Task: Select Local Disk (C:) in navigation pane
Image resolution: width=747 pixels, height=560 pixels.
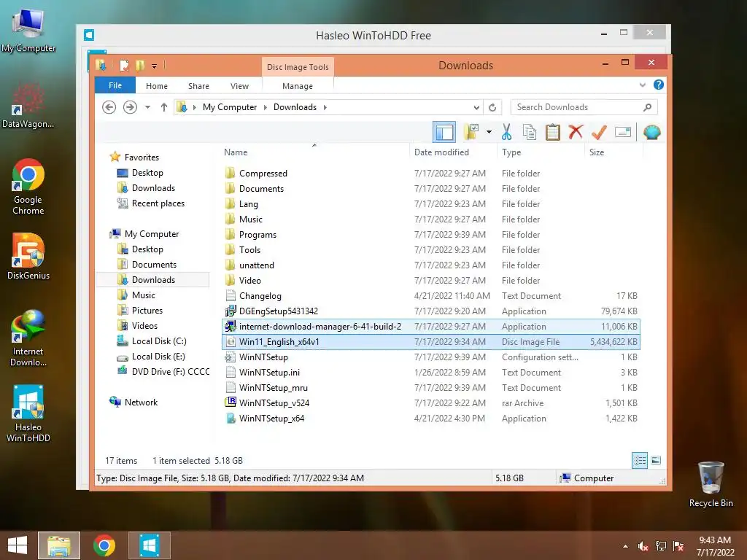Action: click(159, 341)
